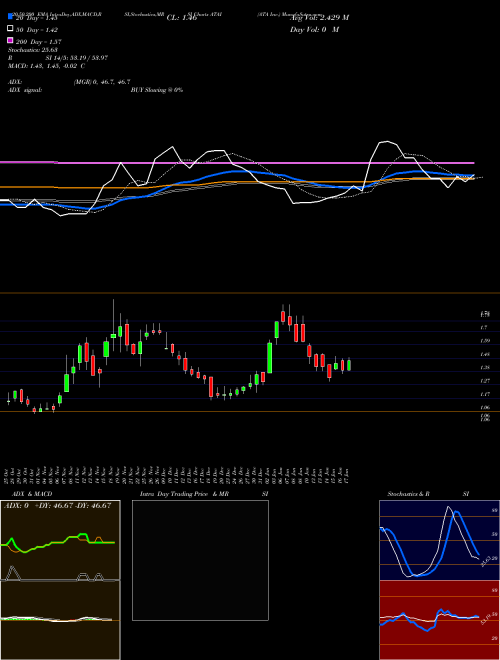This screenshot has width=500, height=660.
Task: Click the 'Intra Day Trading Price & MR' title
Action: [184, 494]
